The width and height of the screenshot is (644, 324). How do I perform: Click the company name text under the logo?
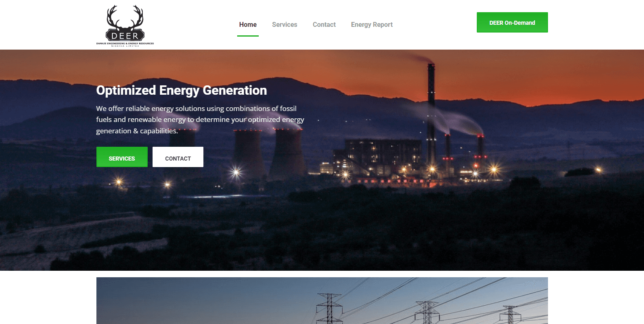click(x=125, y=44)
